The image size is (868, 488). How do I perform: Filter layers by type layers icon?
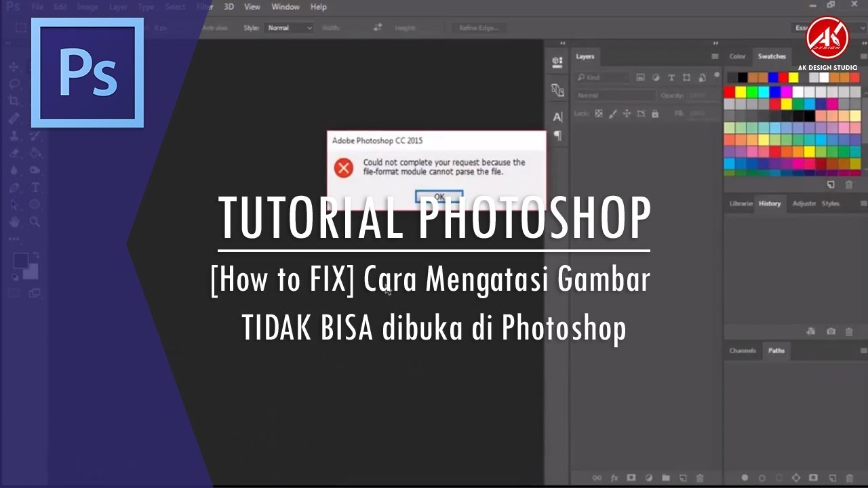coord(671,77)
